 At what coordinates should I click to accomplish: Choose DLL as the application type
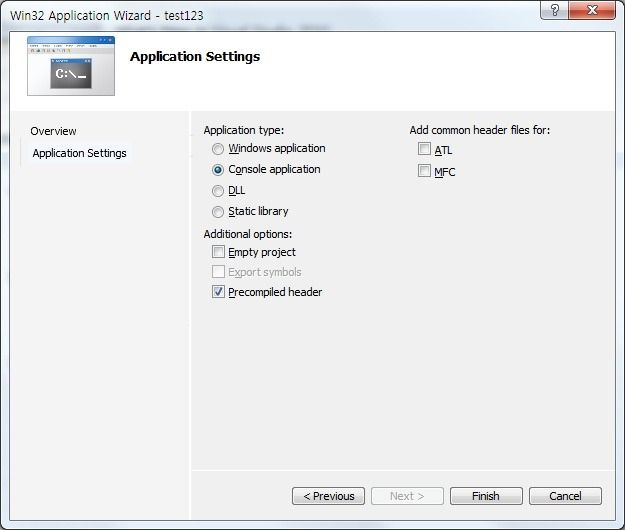(x=218, y=191)
